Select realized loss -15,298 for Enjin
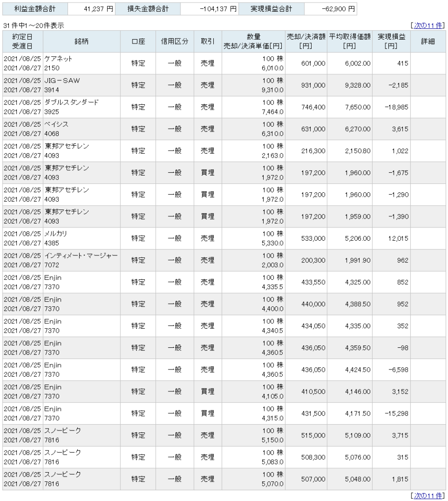Screen dimensions: 448x501 click(396, 414)
